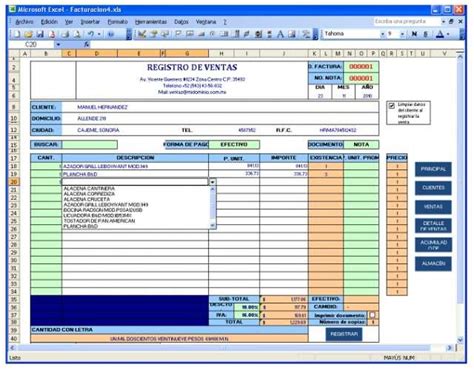Image resolution: width=474 pixels, height=370 pixels.
Task: Click the REGISTRAR button
Action: [x=344, y=334]
